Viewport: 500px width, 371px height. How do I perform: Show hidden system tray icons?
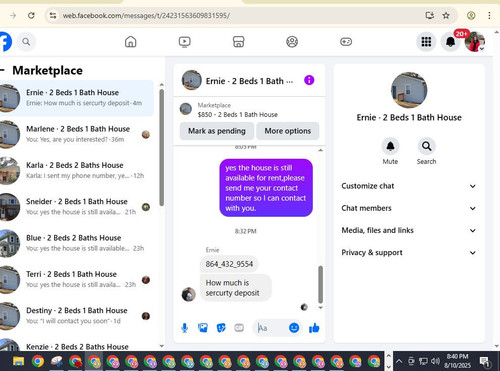coord(399,361)
